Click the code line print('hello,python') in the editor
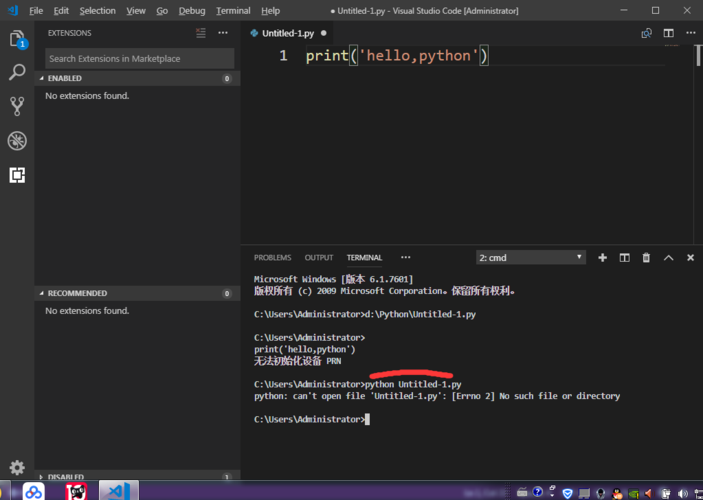The width and height of the screenshot is (703, 500). click(x=397, y=56)
